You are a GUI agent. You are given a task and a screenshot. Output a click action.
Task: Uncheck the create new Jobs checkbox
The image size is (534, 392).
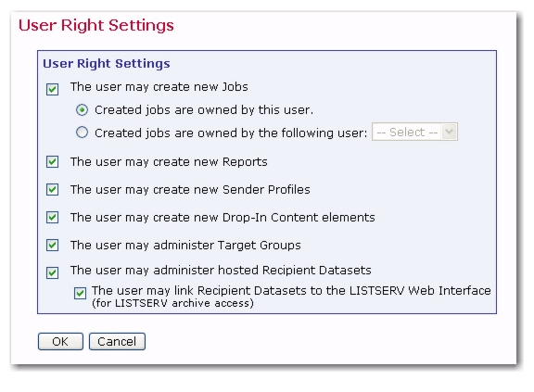coord(53,90)
